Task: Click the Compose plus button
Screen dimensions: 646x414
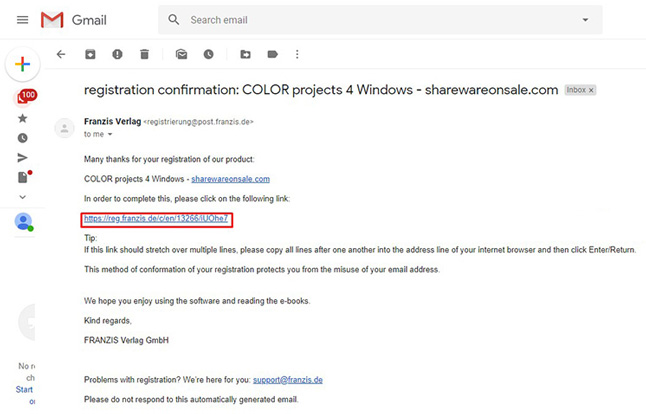Action: click(x=22, y=64)
